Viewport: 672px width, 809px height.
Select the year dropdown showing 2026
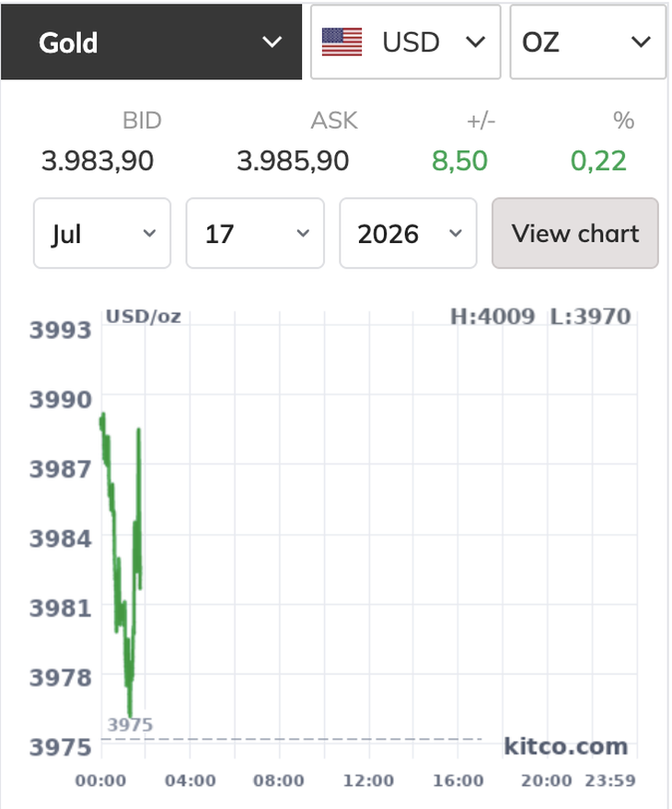408,233
